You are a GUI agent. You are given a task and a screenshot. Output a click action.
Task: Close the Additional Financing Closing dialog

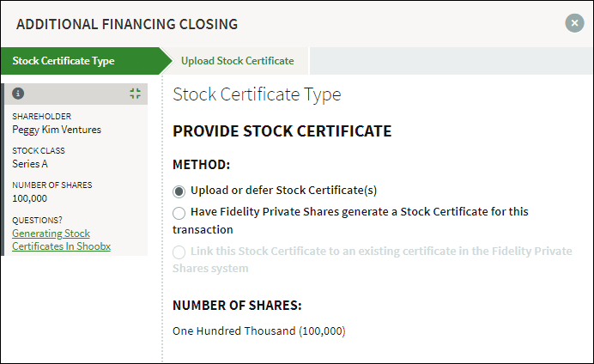point(574,23)
